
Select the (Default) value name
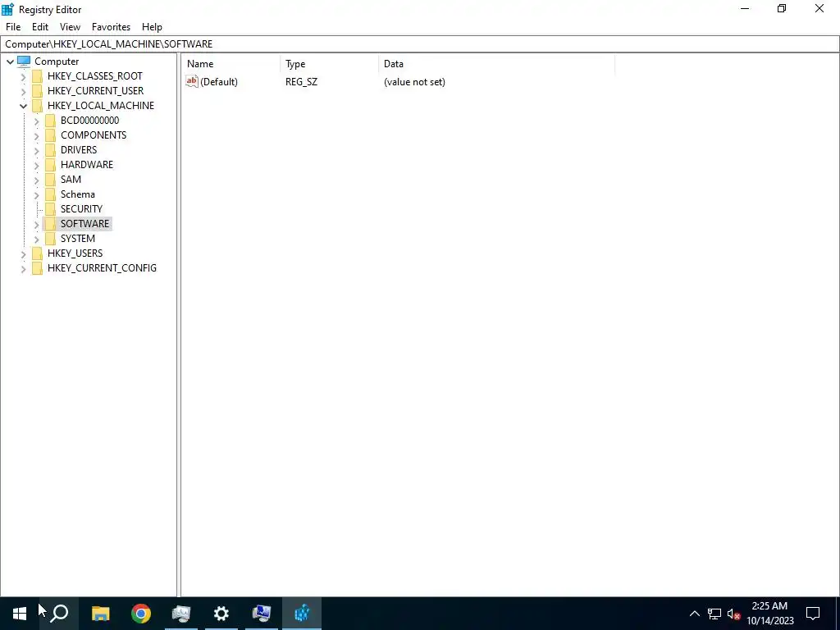pos(218,82)
